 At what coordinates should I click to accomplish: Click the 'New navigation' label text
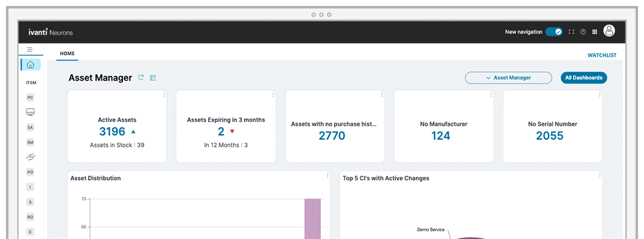coord(524,32)
